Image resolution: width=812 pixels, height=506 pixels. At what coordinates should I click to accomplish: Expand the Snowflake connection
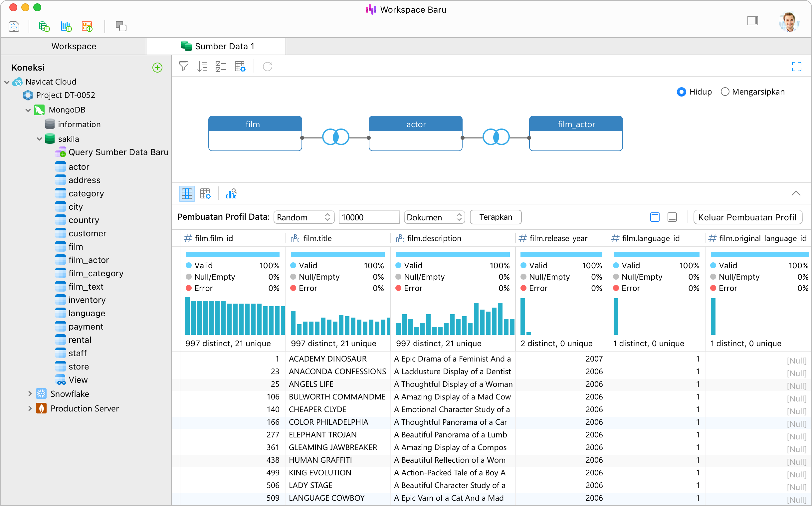pos(30,394)
